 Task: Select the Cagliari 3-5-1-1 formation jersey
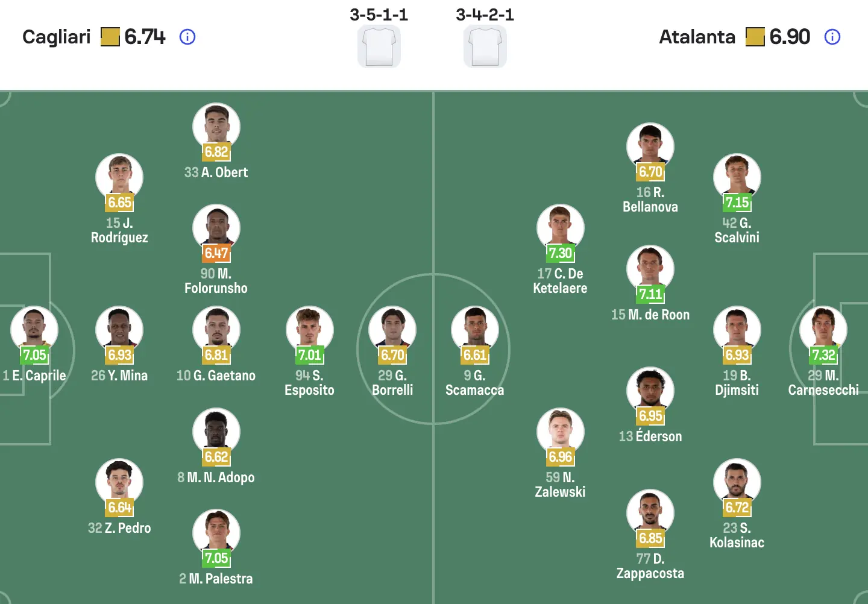coord(379,47)
